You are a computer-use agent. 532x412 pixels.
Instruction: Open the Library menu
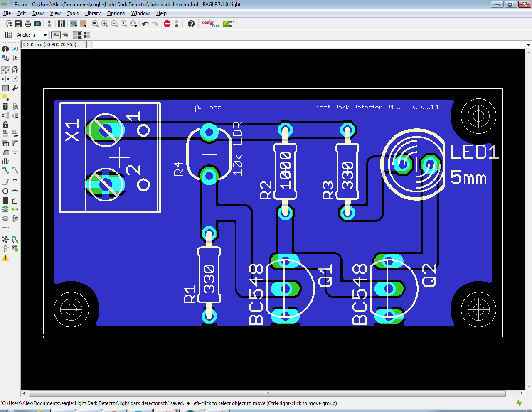[x=93, y=13]
